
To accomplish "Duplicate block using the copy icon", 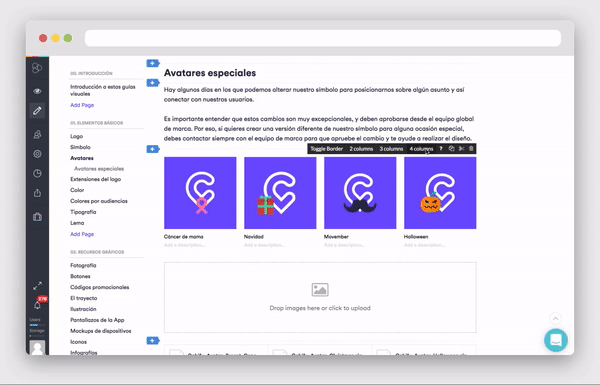I will pos(452,148).
